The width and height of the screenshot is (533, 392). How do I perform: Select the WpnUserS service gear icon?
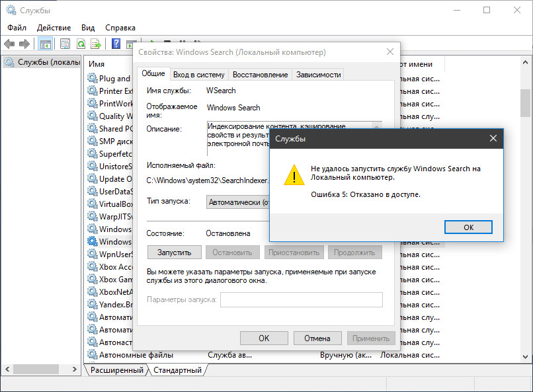[x=93, y=255]
